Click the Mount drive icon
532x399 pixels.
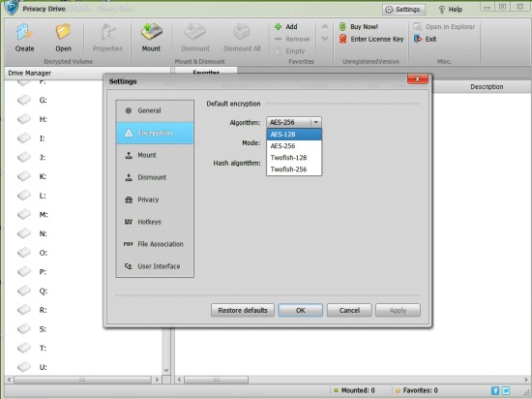151,33
